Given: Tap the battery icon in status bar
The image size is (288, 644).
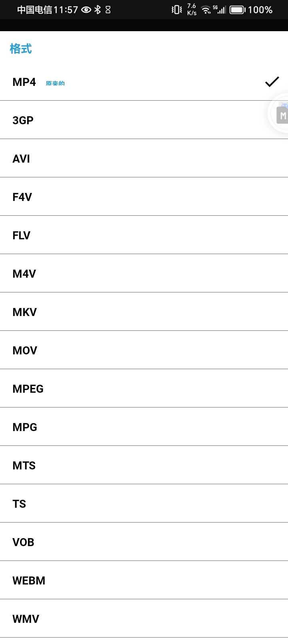Looking at the screenshot, I should point(237,10).
